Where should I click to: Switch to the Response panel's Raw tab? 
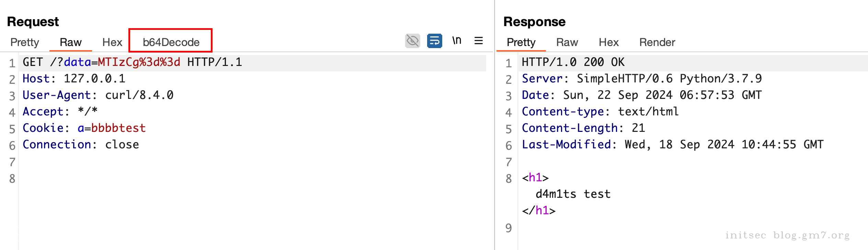click(x=567, y=42)
